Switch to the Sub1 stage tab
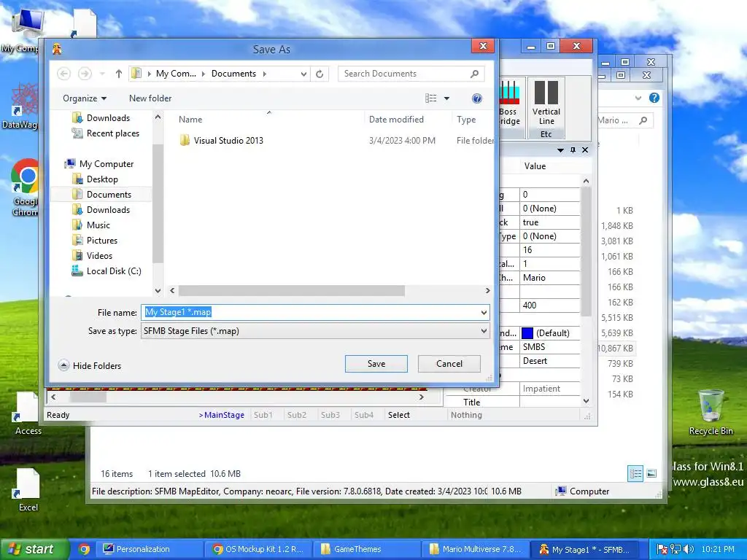Viewport: 747px width, 560px height. (x=263, y=415)
